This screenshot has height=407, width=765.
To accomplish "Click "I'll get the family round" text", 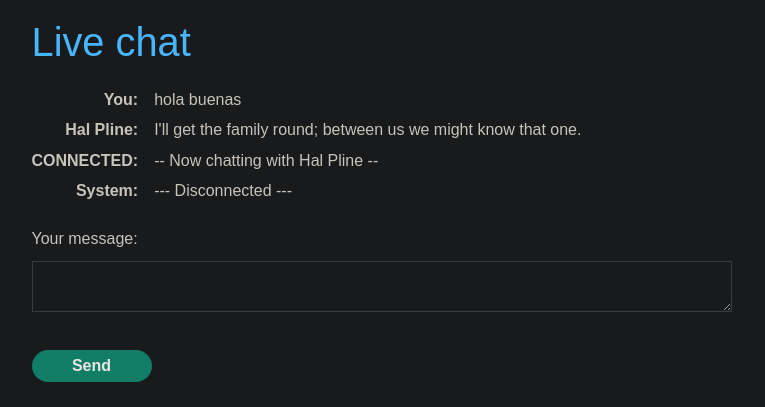I will click(x=236, y=130).
